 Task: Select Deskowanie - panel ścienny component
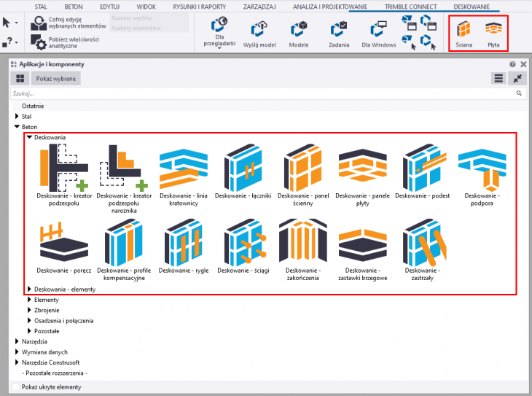[x=302, y=166]
